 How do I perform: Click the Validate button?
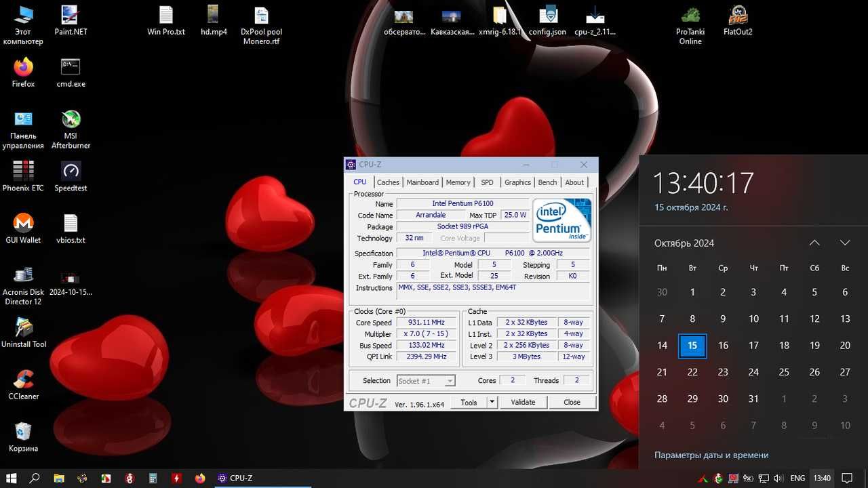tap(523, 402)
